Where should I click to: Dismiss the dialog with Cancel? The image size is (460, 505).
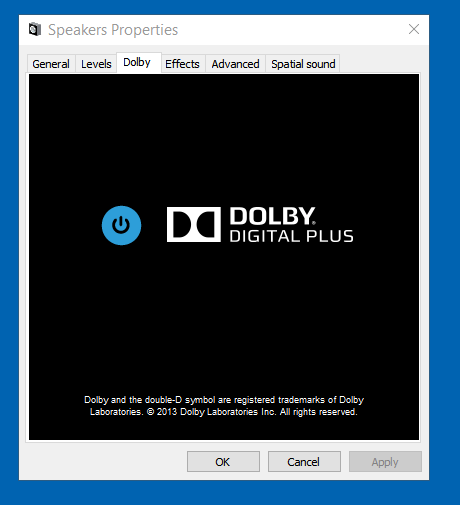coord(304,462)
